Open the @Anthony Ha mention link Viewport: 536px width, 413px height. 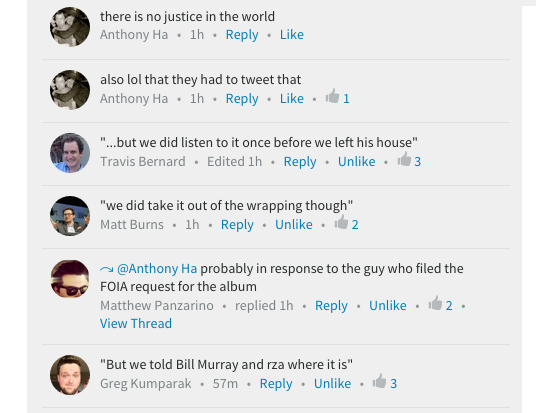click(x=157, y=268)
